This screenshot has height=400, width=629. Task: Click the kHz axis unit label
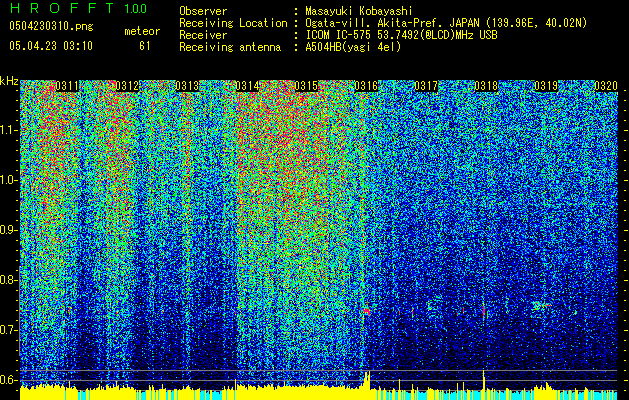tap(9, 81)
